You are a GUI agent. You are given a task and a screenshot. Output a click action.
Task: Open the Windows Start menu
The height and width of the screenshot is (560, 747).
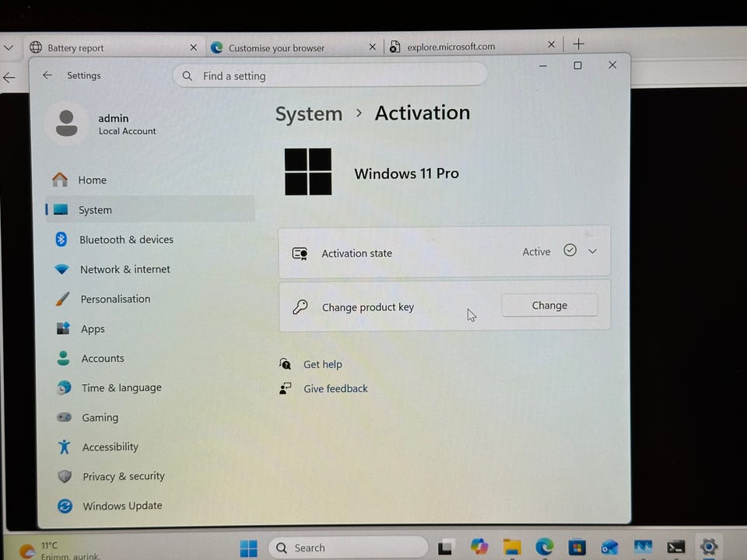(x=248, y=548)
